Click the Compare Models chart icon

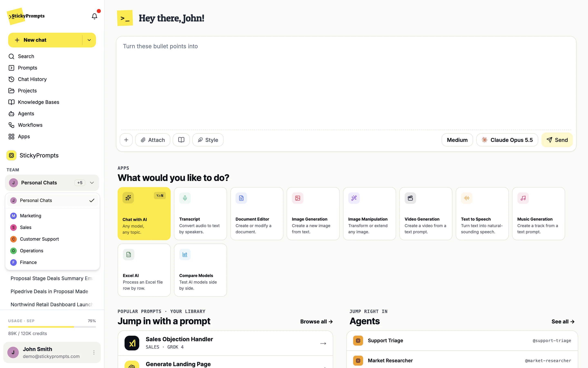(185, 255)
